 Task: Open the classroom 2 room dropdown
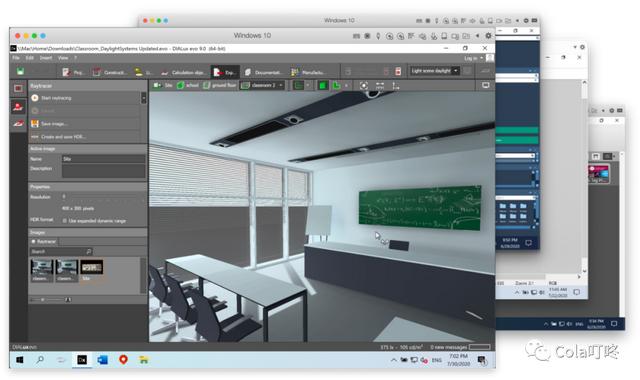tap(262, 86)
